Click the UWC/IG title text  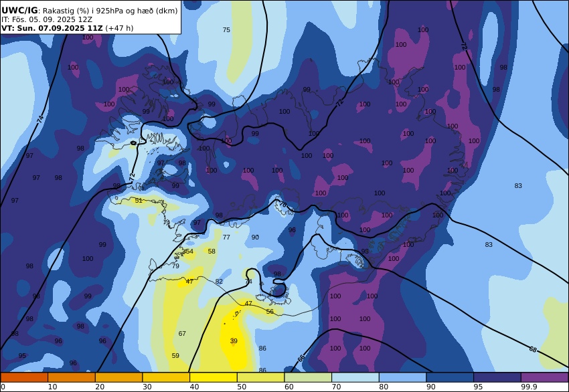pyautogui.click(x=19, y=11)
